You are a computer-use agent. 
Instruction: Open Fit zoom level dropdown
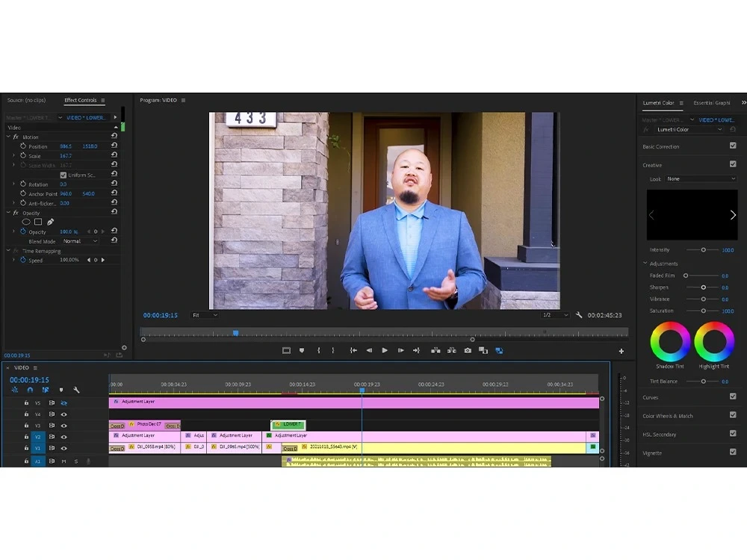[x=205, y=315]
